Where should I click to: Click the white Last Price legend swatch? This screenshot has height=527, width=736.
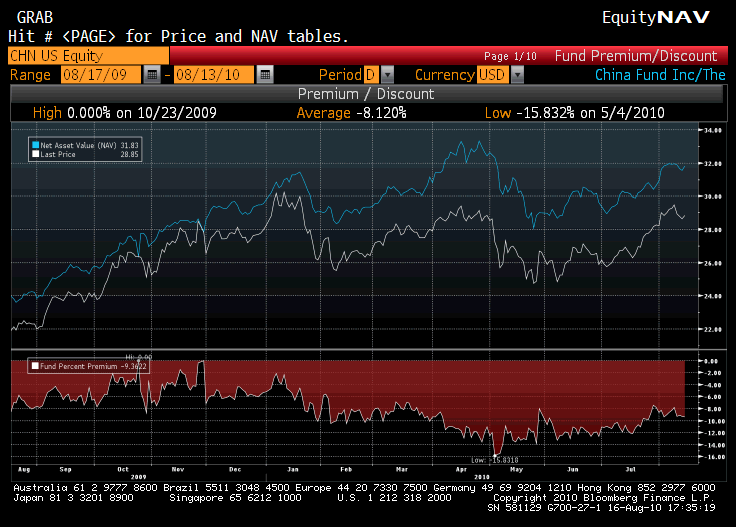(35, 154)
